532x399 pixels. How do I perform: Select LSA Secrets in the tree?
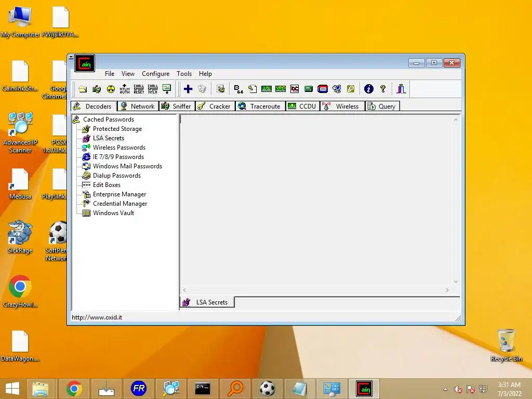pyautogui.click(x=109, y=138)
